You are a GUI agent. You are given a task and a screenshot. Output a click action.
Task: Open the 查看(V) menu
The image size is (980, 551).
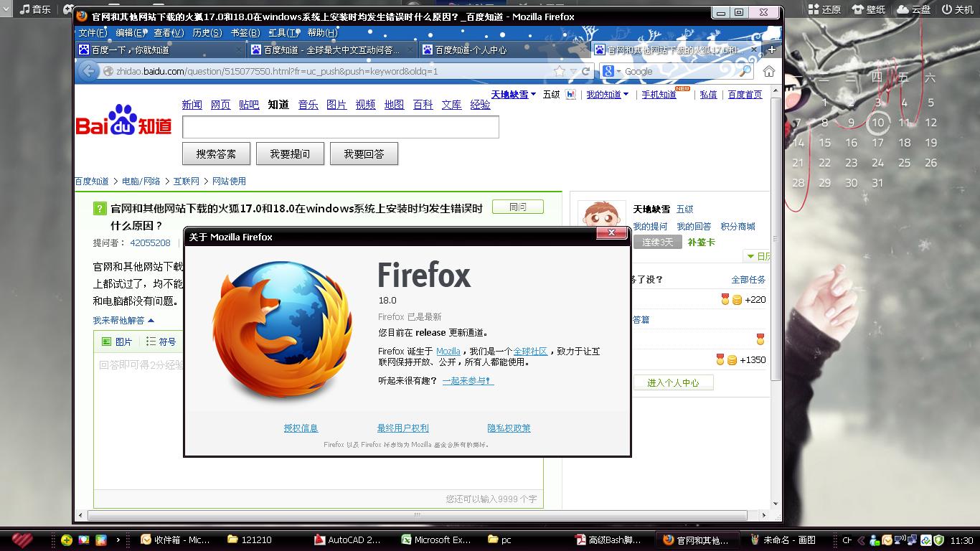click(169, 32)
